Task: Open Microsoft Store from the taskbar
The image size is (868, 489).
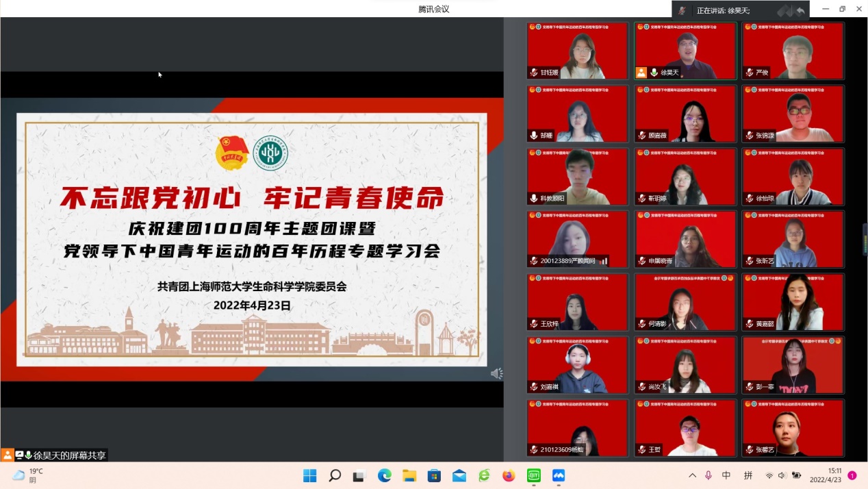Action: click(x=434, y=475)
